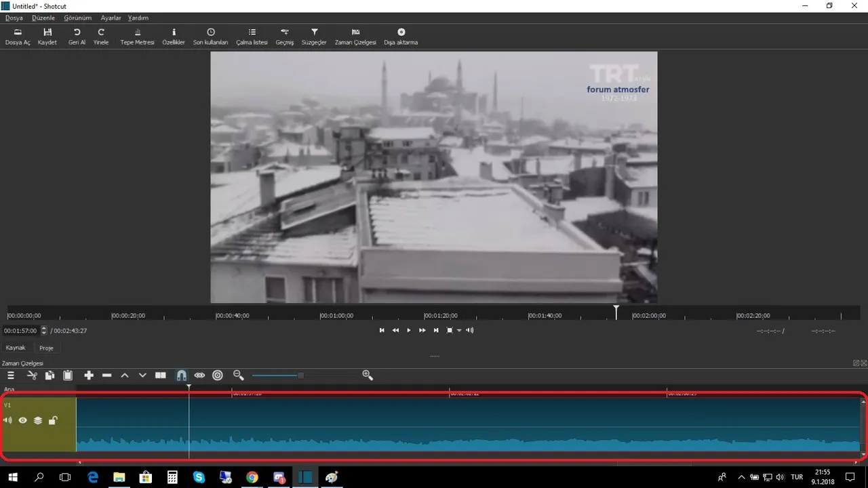The image size is (868, 488).
Task: Open the Özellikler properties panel
Action: (x=174, y=37)
